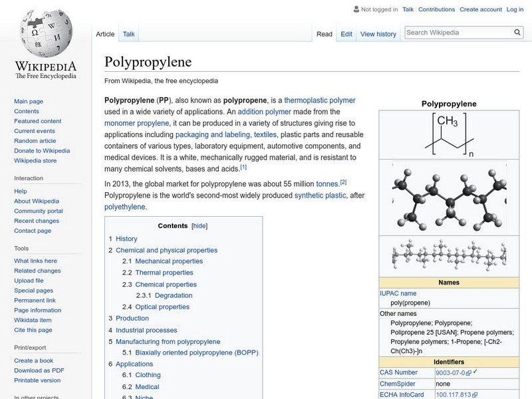
Task: Open the Contributions link
Action: pyautogui.click(x=436, y=9)
